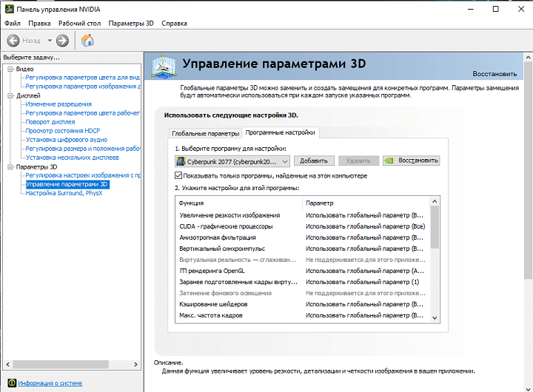
Task: Switch to Глобальные параметры tab
Action: [x=205, y=133]
